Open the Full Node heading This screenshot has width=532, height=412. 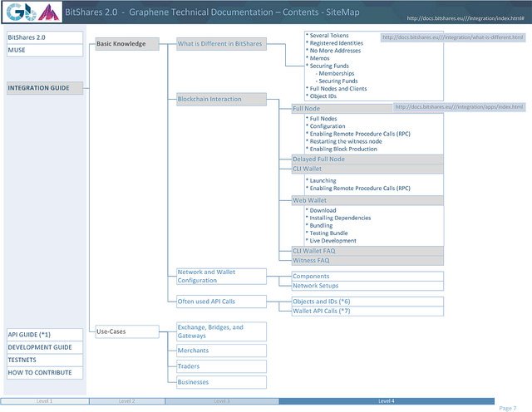click(x=342, y=109)
